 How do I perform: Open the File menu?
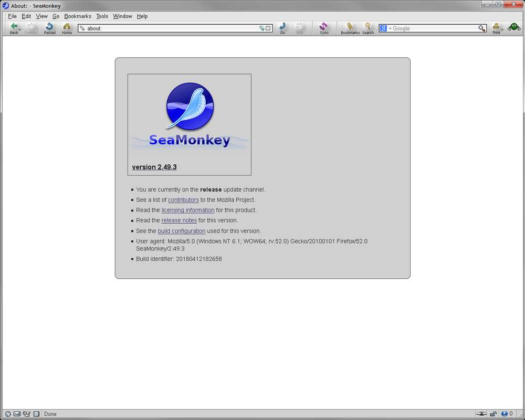click(13, 16)
